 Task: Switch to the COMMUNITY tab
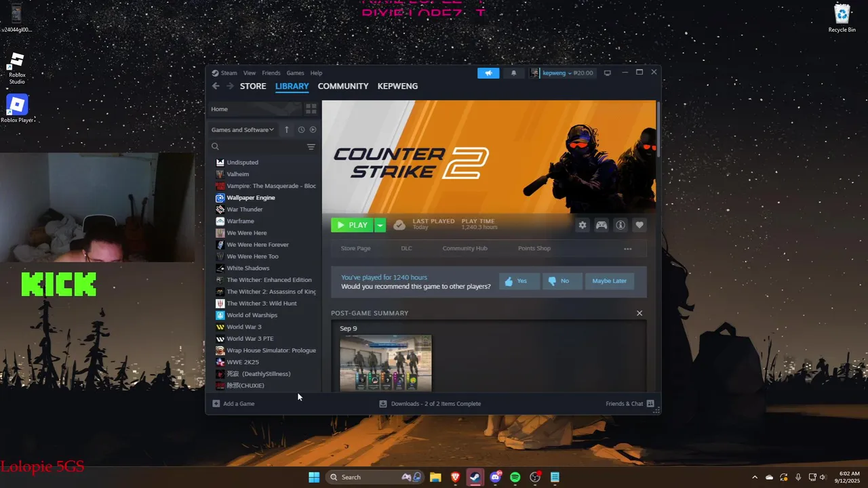pyautogui.click(x=343, y=86)
